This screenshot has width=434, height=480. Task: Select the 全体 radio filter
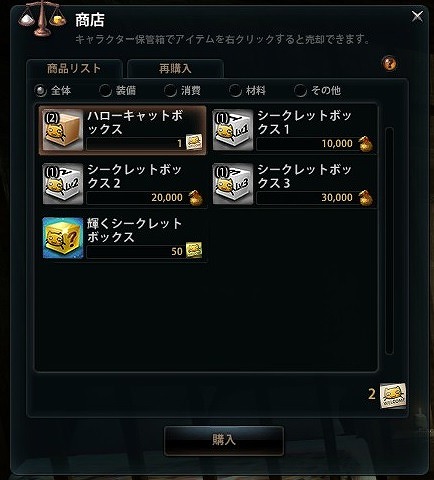coord(41,91)
